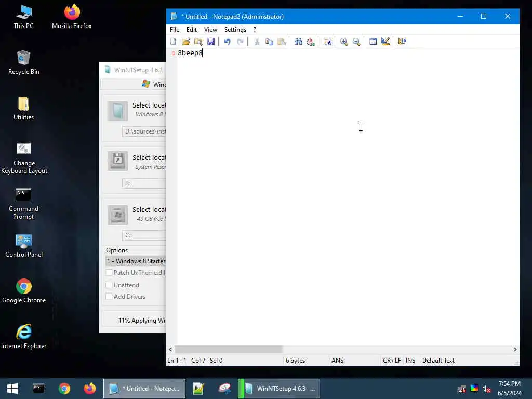Click the New document icon in Notepad2

[x=174, y=42]
